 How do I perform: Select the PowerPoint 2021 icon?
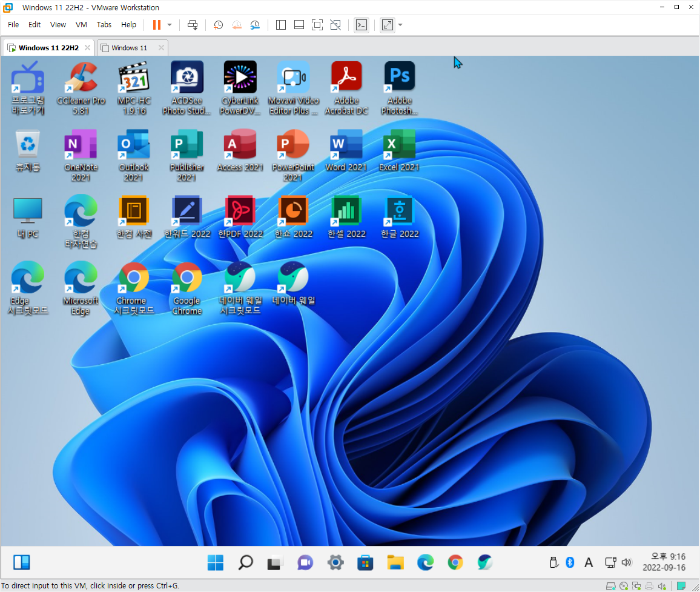pyautogui.click(x=293, y=155)
